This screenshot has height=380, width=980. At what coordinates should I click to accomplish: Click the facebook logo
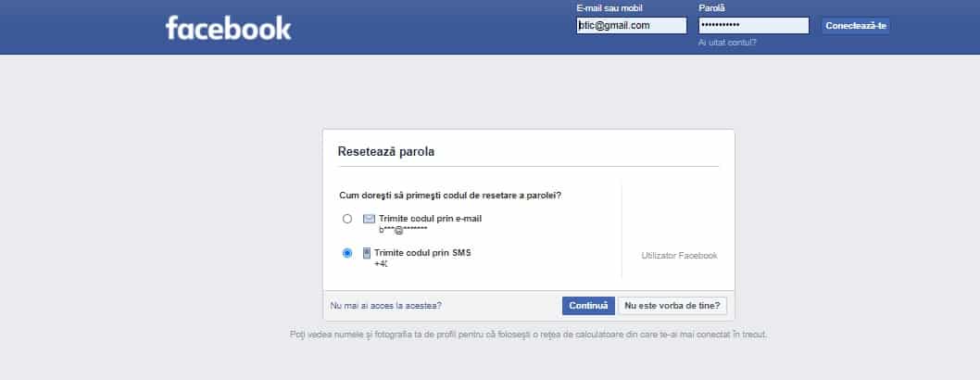tap(228, 28)
